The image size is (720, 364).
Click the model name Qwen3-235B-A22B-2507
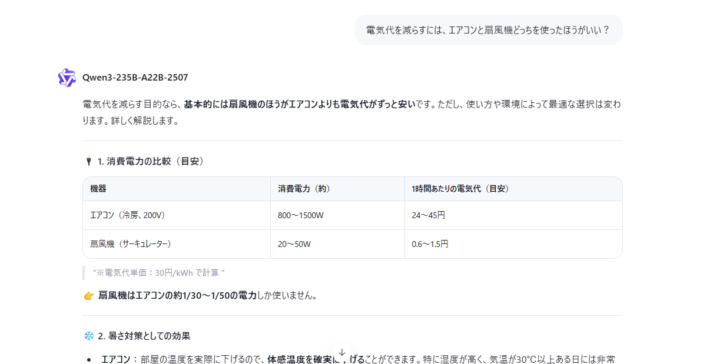point(135,78)
